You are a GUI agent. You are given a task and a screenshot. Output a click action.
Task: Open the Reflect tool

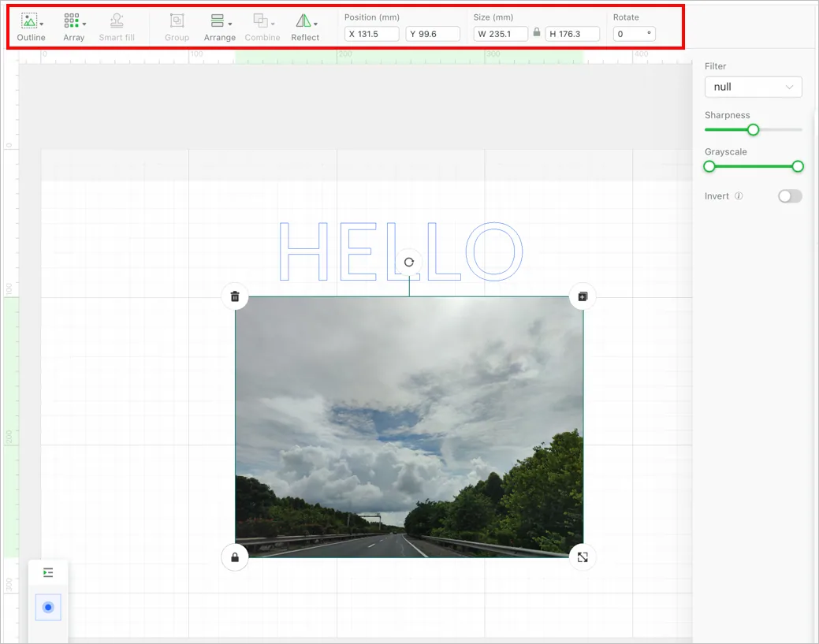(x=305, y=28)
